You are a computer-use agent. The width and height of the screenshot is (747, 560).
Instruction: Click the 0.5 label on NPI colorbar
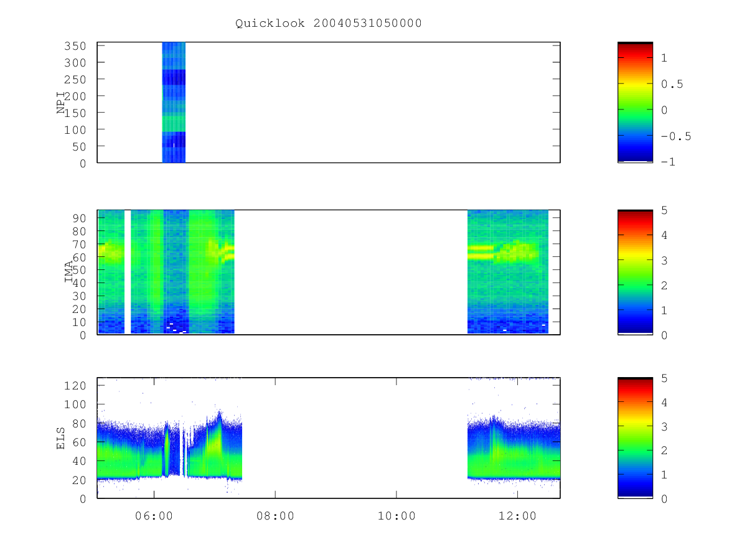pyautogui.click(x=672, y=84)
